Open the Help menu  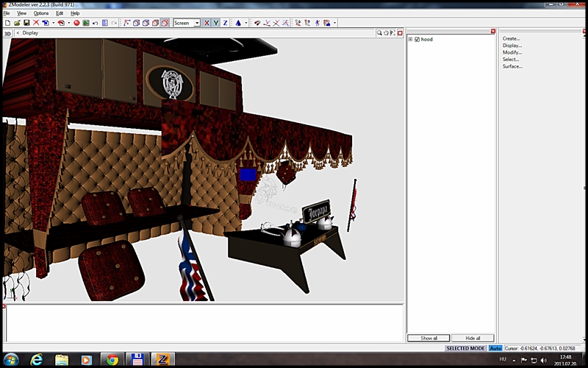point(75,13)
